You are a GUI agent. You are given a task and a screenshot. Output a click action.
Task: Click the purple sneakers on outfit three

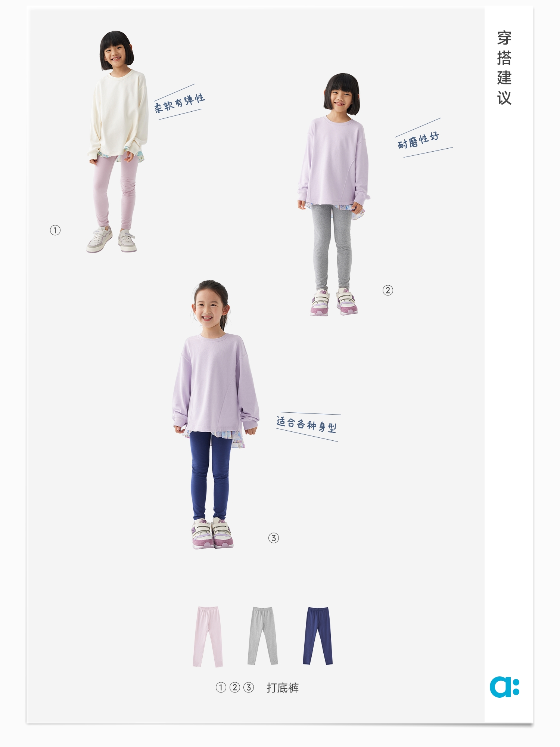212,533
